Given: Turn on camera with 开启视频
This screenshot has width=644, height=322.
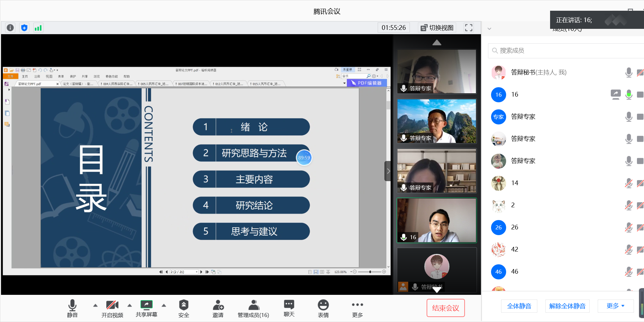Looking at the screenshot, I should point(112,308).
